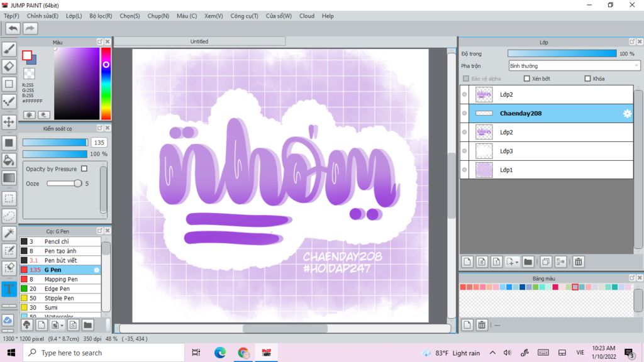Pick the transparent color swatch

click(x=29, y=74)
